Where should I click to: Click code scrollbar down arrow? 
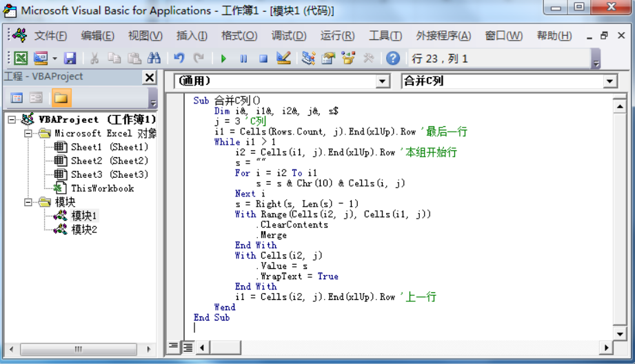pyautogui.click(x=620, y=334)
